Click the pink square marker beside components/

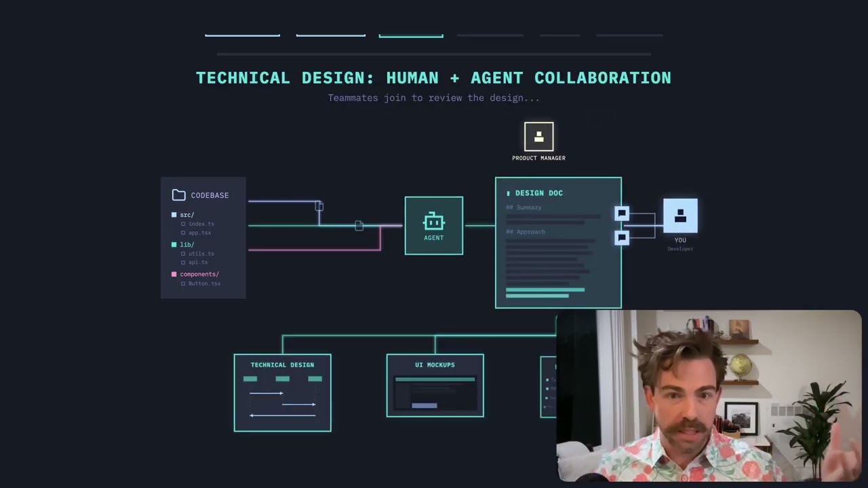174,274
